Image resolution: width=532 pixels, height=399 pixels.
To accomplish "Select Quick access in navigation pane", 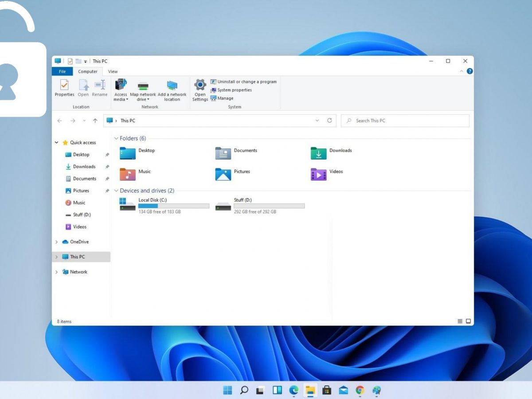I will coord(79,143).
